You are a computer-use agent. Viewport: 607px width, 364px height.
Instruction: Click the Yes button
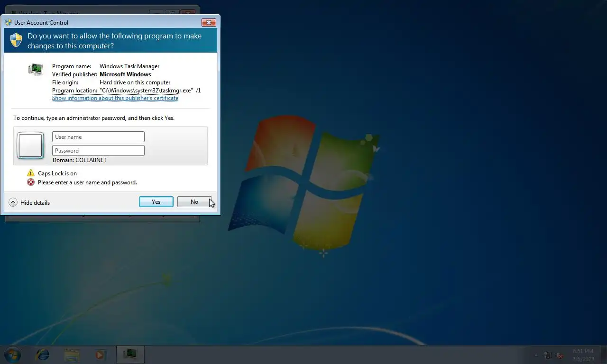point(156,202)
